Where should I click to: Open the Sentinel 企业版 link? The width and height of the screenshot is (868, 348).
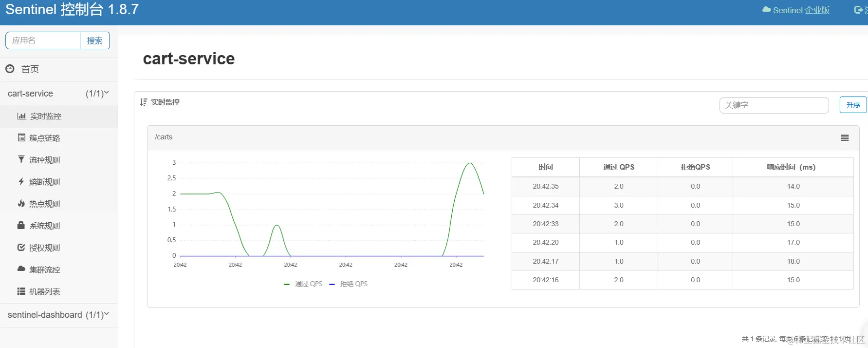pyautogui.click(x=796, y=10)
